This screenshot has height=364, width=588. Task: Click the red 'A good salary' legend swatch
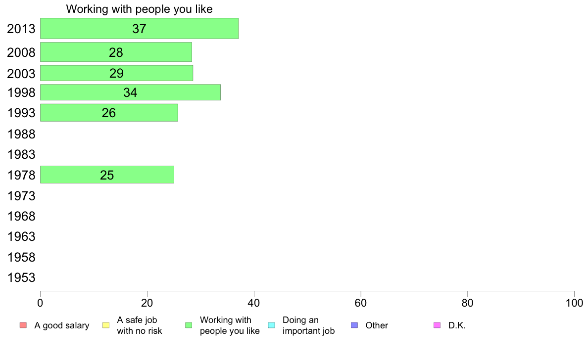23,325
